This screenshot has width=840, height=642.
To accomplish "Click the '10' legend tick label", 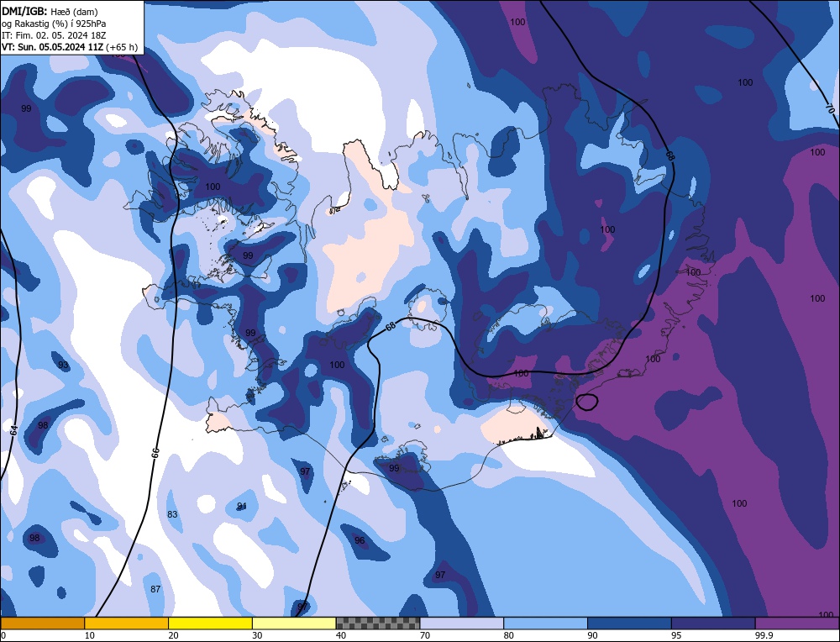I will click(x=90, y=635).
